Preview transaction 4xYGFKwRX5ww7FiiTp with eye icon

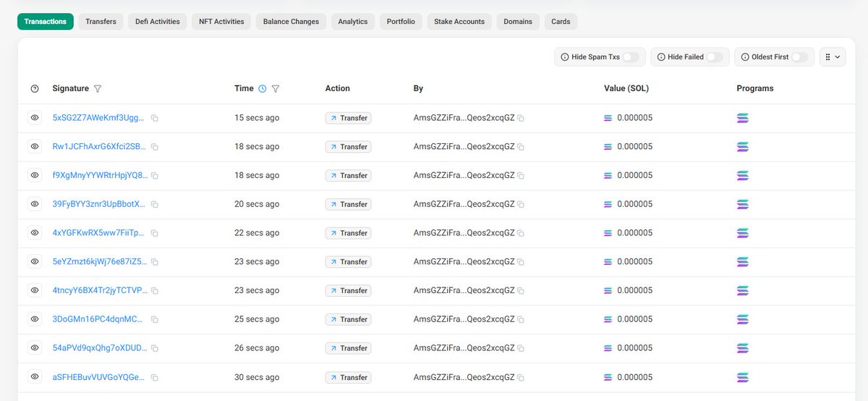coord(35,232)
